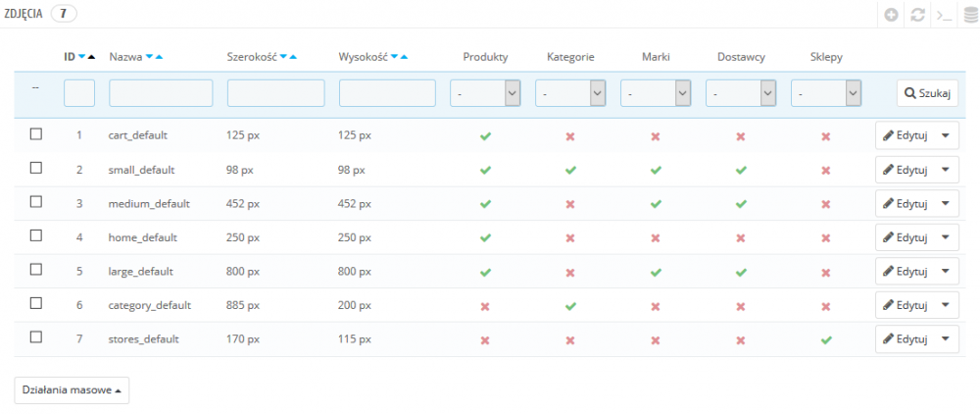This screenshot has width=980, height=414.
Task: Open the Marki filter dropdown
Action: [655, 93]
